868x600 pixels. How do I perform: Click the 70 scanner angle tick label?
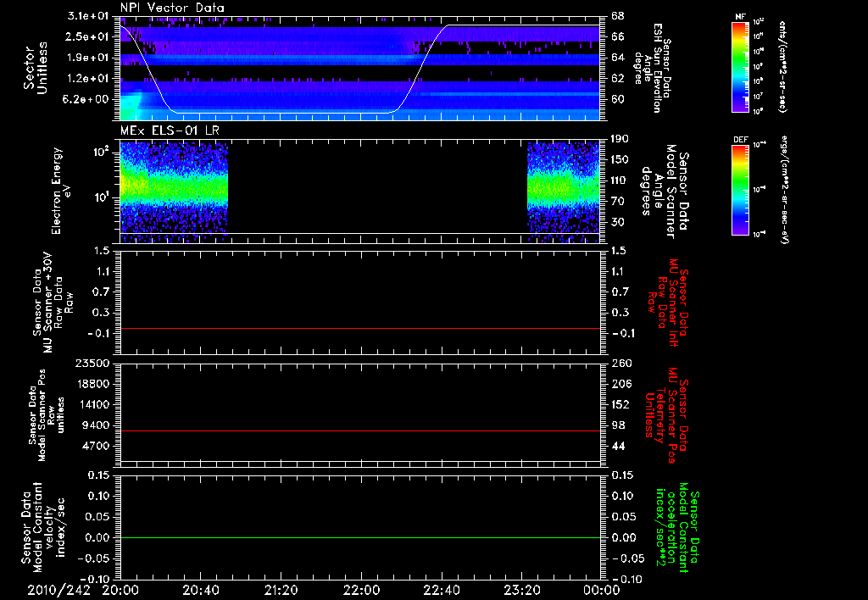(x=618, y=202)
